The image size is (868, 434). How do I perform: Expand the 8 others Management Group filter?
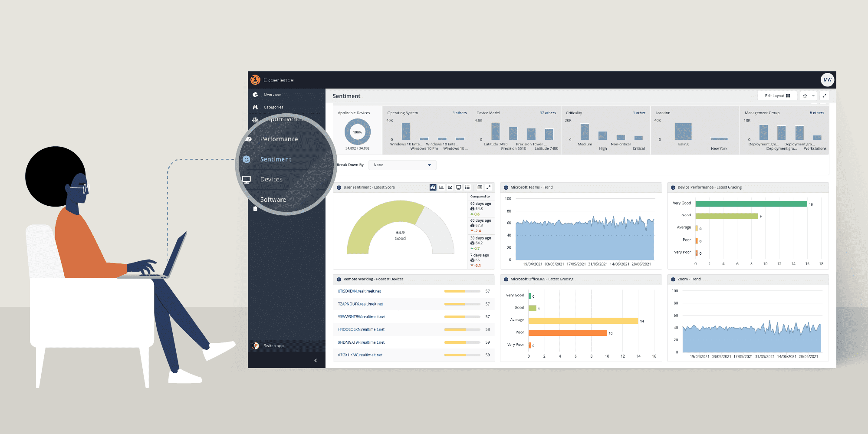pos(817,113)
